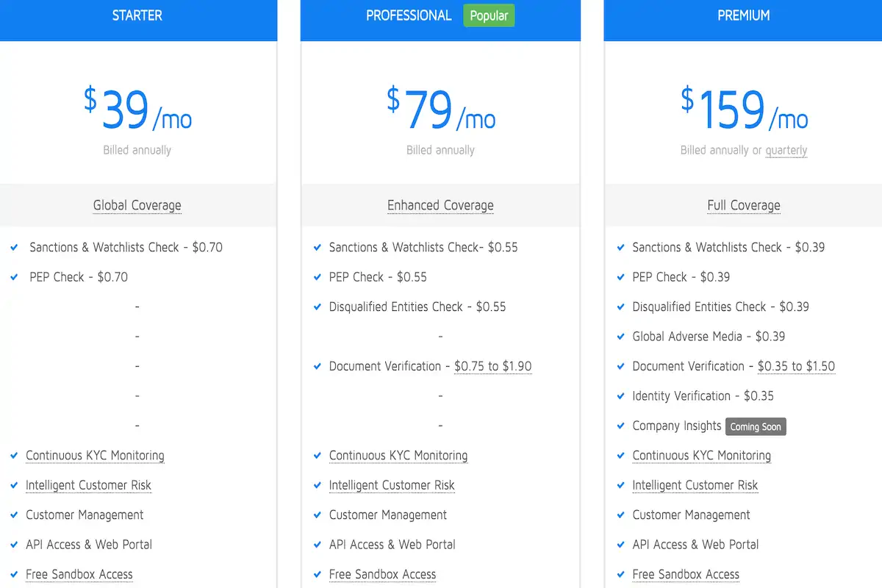882x588 pixels.
Task: Click 'Disqualified Entities Check - $0.55' text
Action: tap(417, 307)
